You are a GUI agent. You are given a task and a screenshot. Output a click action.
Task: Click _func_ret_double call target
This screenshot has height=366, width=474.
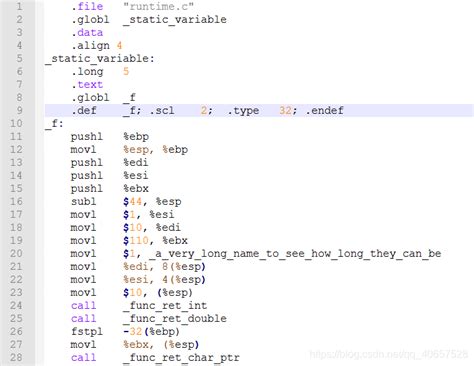click(175, 318)
